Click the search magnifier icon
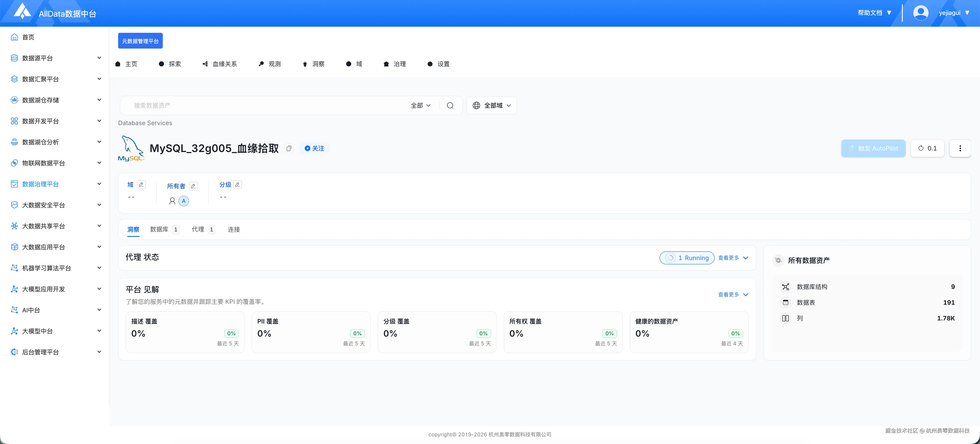 click(x=450, y=105)
